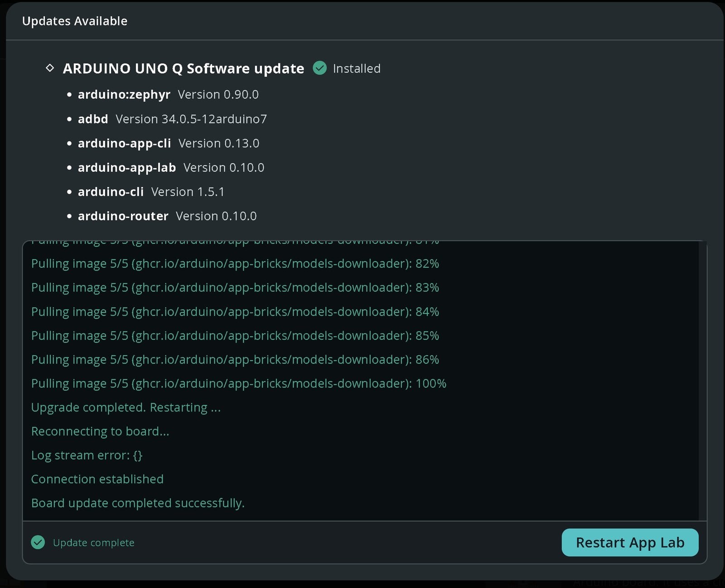
Task: Click the Installed status label
Action: [357, 68]
